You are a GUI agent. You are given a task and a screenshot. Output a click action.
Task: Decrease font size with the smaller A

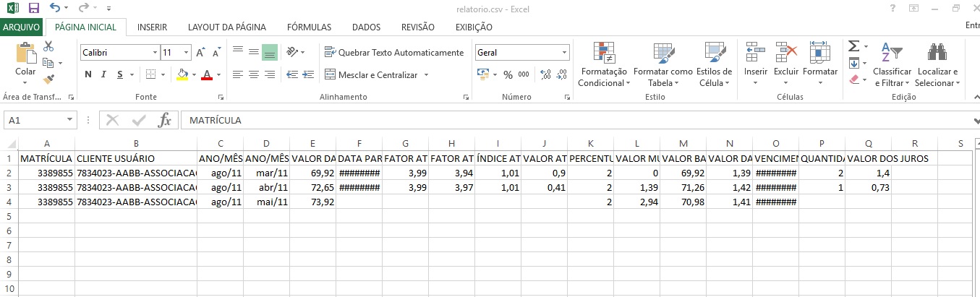217,53
